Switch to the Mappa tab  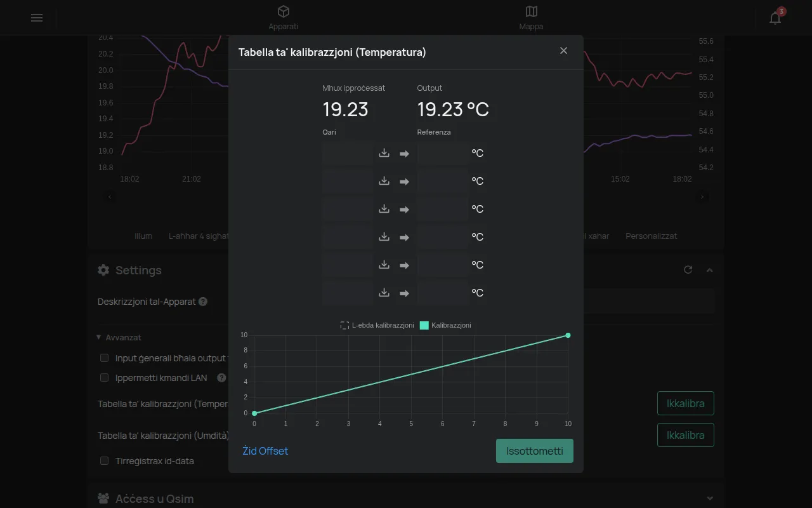531,18
